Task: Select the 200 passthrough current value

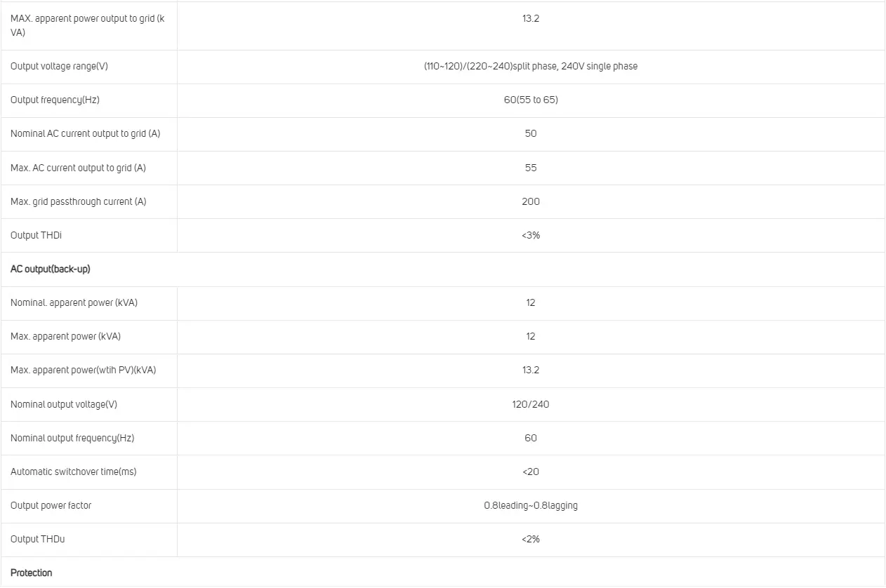Action: [530, 201]
